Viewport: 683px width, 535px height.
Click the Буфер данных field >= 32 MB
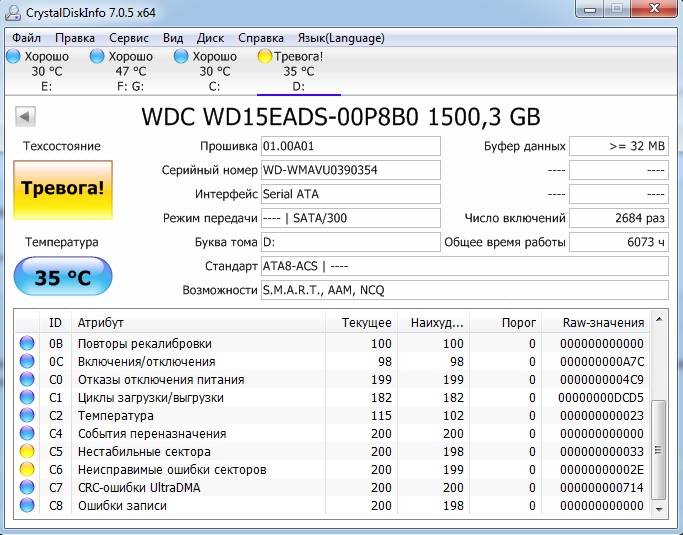pyautogui.click(x=619, y=146)
